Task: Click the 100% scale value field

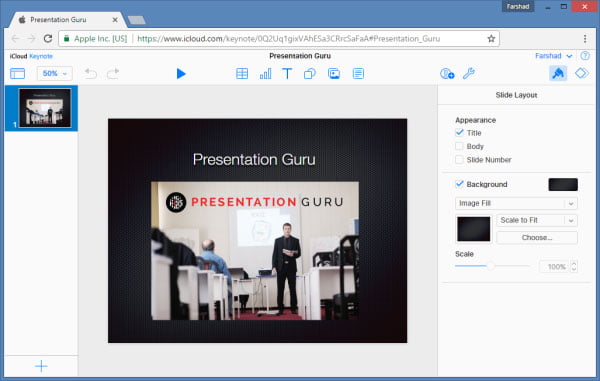Action: [554, 267]
